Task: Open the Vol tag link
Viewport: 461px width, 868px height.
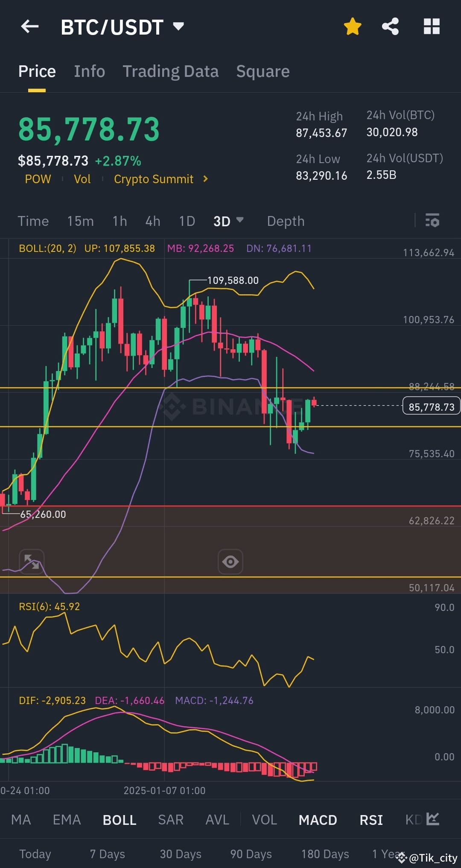Action: pos(82,179)
